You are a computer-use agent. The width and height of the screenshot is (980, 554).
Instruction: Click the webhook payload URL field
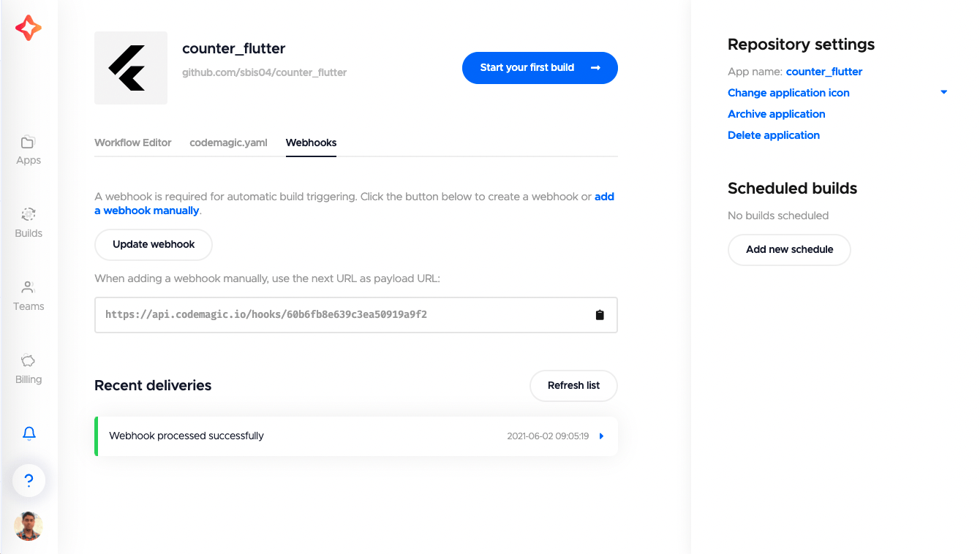pyautogui.click(x=356, y=315)
